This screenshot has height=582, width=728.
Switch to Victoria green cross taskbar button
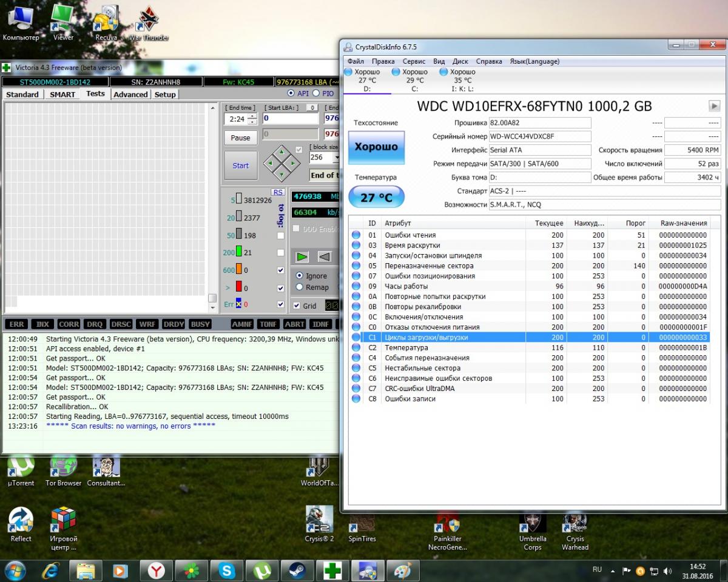pos(332,570)
